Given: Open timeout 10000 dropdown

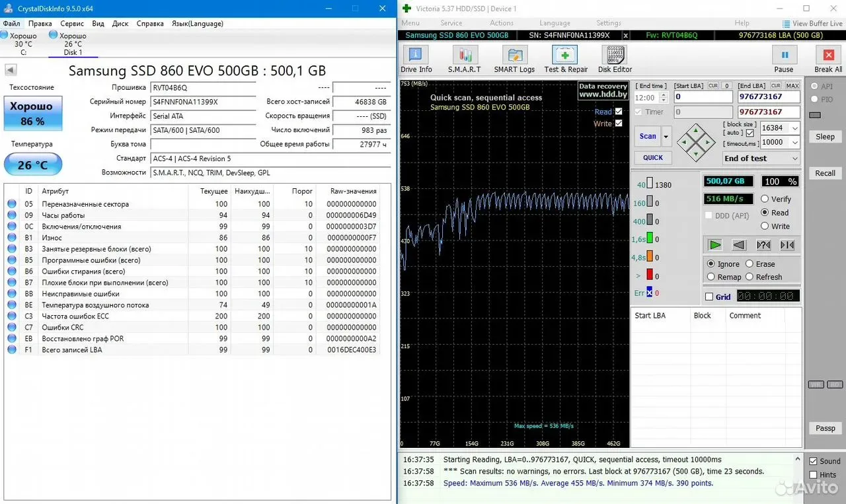Looking at the screenshot, I should pyautogui.click(x=794, y=142).
